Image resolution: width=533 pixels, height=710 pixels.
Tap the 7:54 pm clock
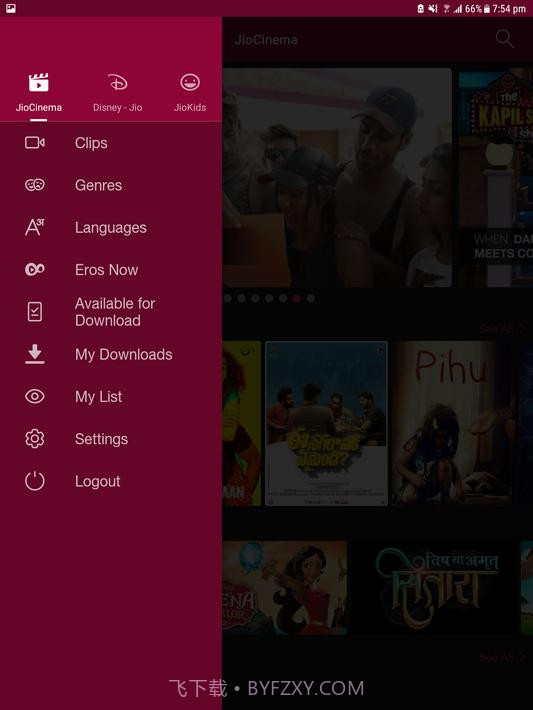tap(509, 9)
